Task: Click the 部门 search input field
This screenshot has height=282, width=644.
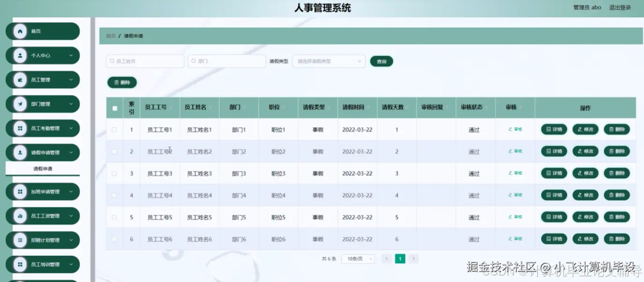Action: click(227, 61)
